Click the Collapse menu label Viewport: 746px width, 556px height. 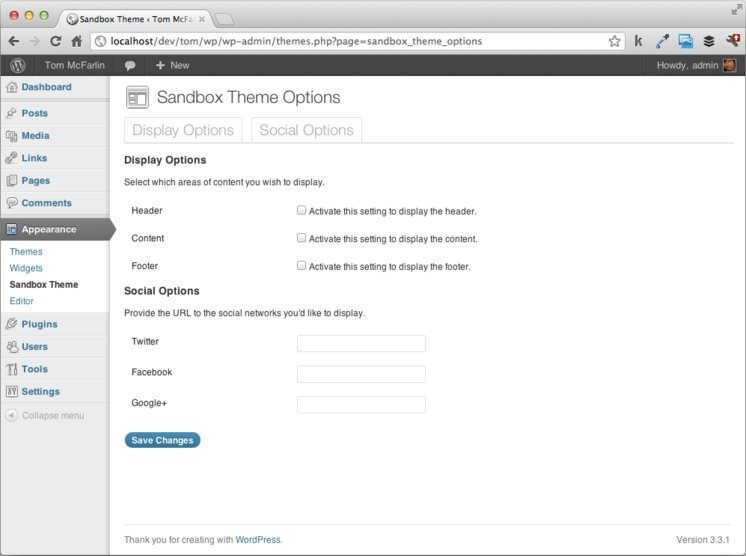[x=53, y=415]
